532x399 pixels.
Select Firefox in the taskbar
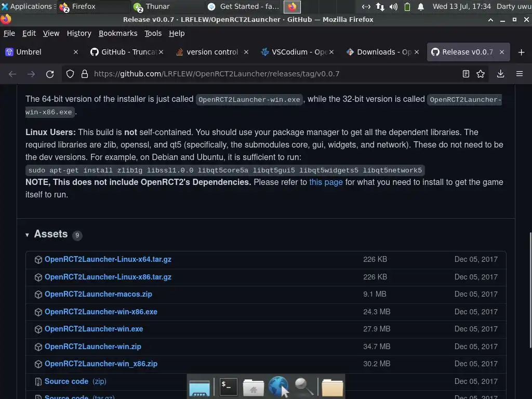pos(94,6)
